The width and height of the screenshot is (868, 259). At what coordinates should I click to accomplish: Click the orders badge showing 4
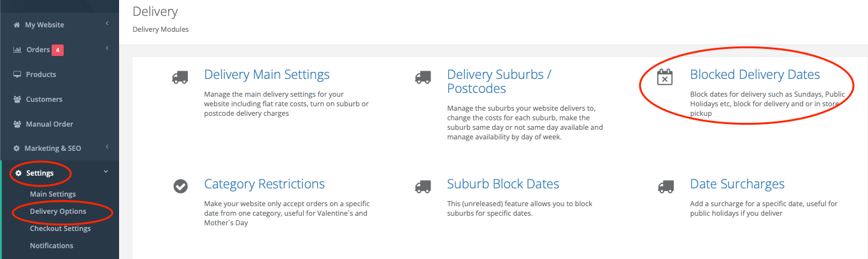(58, 50)
